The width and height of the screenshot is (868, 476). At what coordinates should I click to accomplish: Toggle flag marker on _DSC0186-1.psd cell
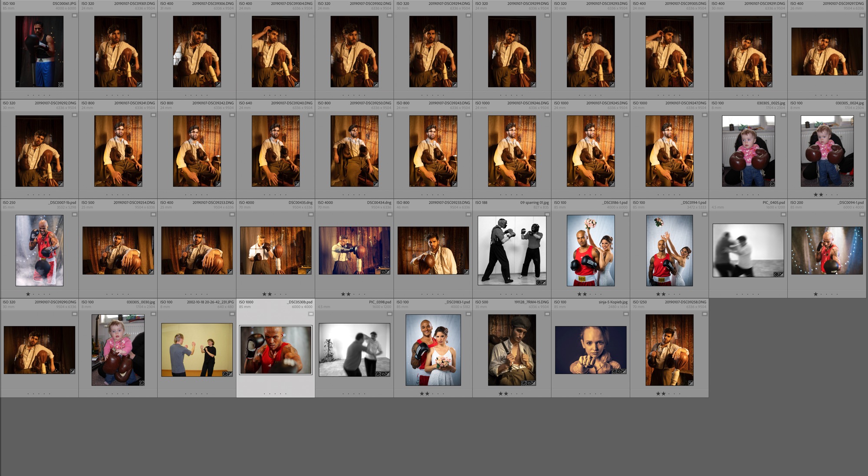(626, 215)
